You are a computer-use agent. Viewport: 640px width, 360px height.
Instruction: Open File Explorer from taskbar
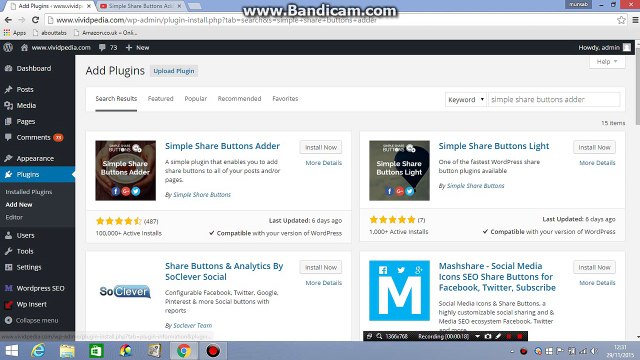click(67, 351)
